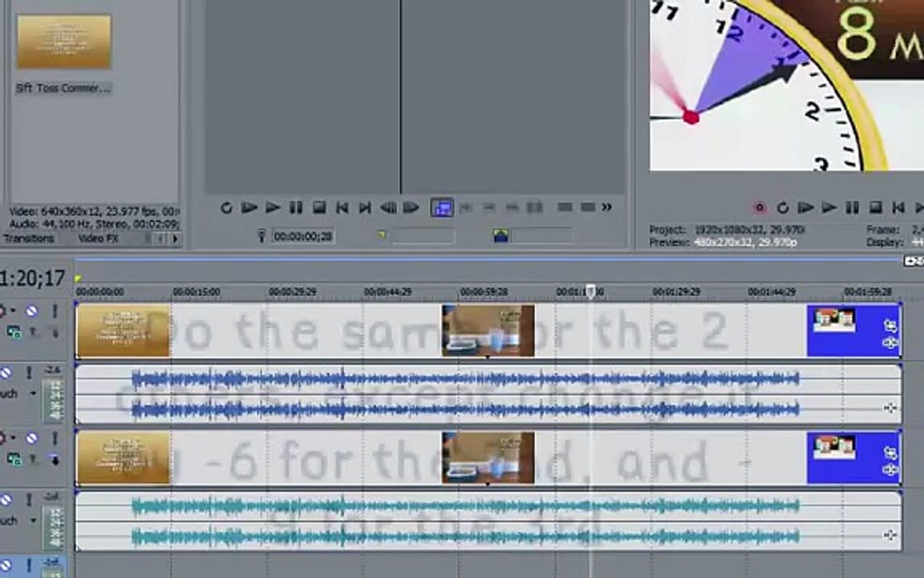
Task: Open Event FX on the first track's blue clip
Action: point(890,344)
